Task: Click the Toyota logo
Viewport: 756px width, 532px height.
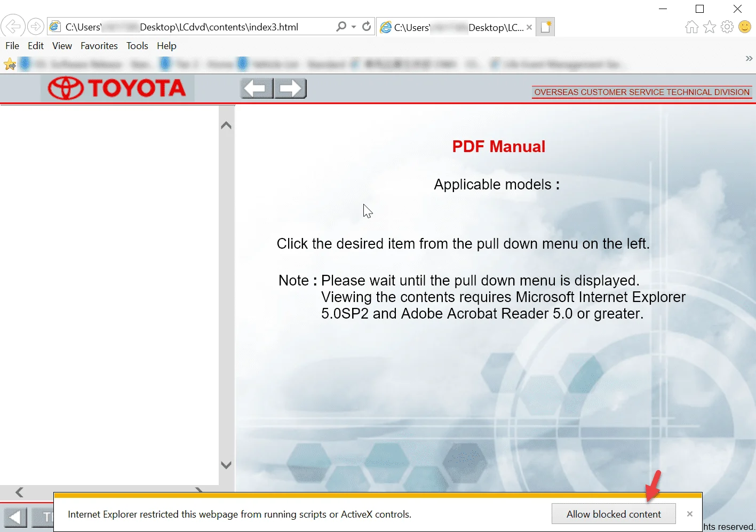Action: [x=117, y=88]
